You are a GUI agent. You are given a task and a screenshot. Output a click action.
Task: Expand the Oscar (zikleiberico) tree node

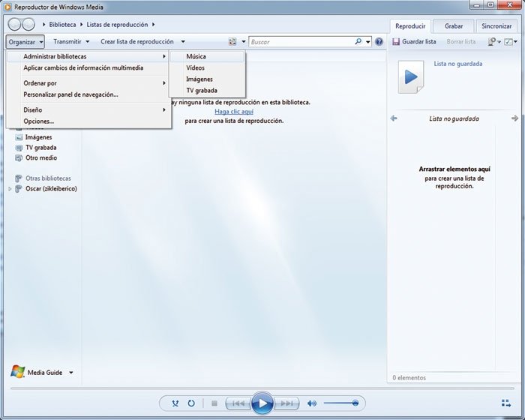tap(10, 189)
